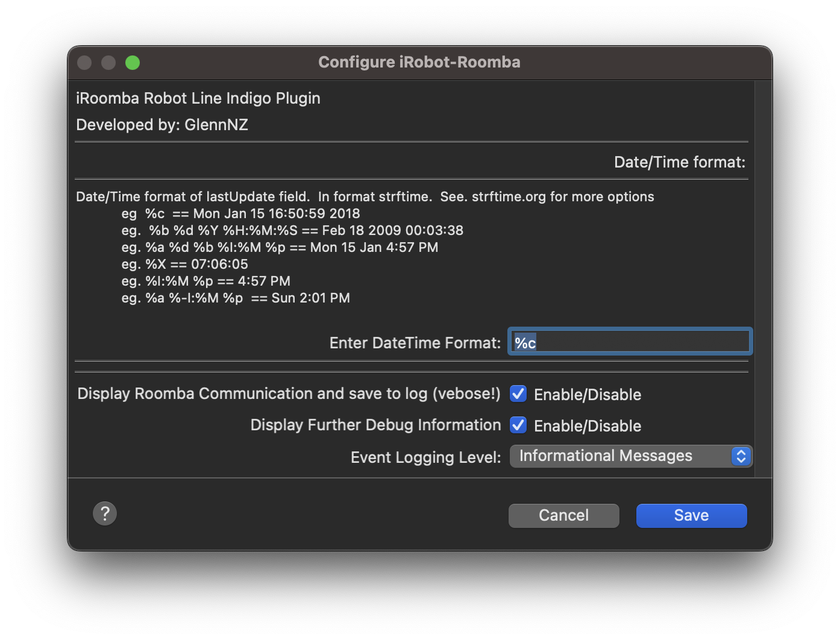
Task: Click the 'Date/Time format:' section header
Action: 680,162
